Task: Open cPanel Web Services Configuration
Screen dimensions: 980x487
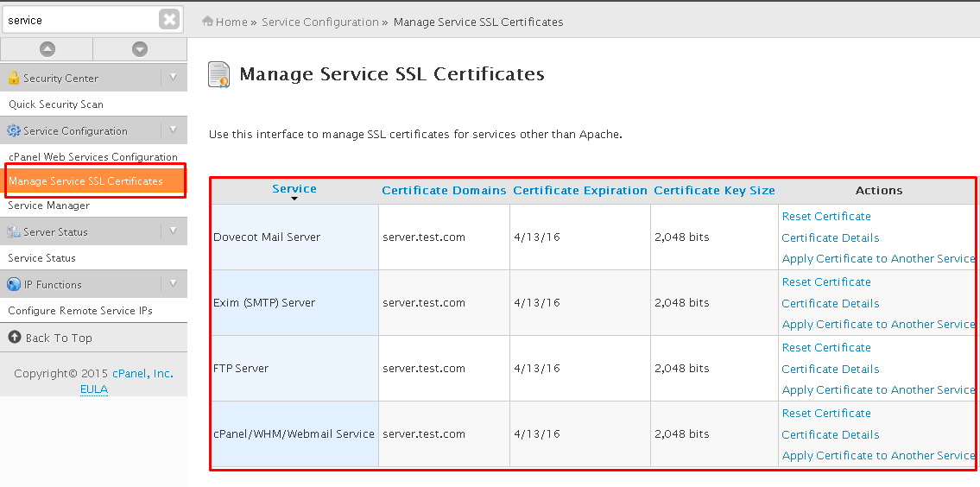Action: 93,157
